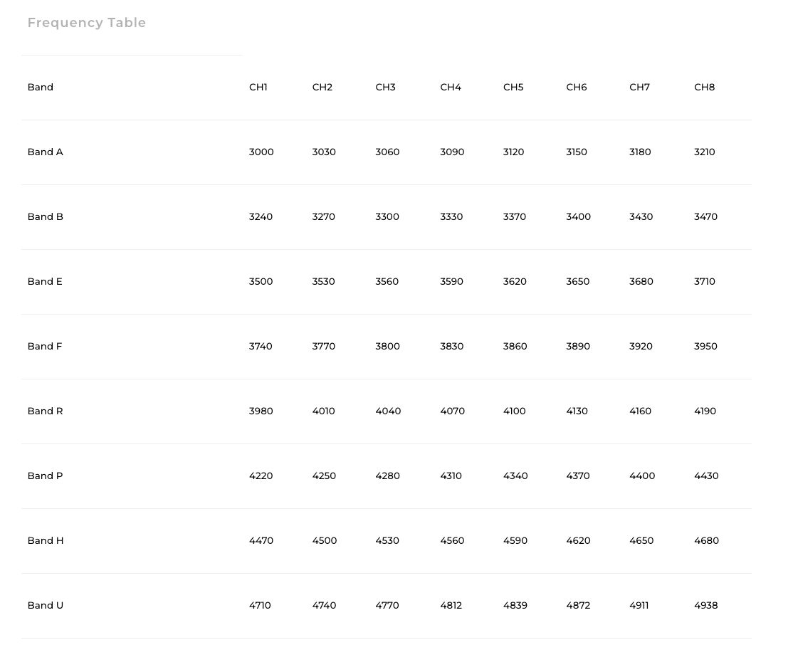The image size is (793, 672).
Task: Select the Band E row label
Action: point(45,281)
